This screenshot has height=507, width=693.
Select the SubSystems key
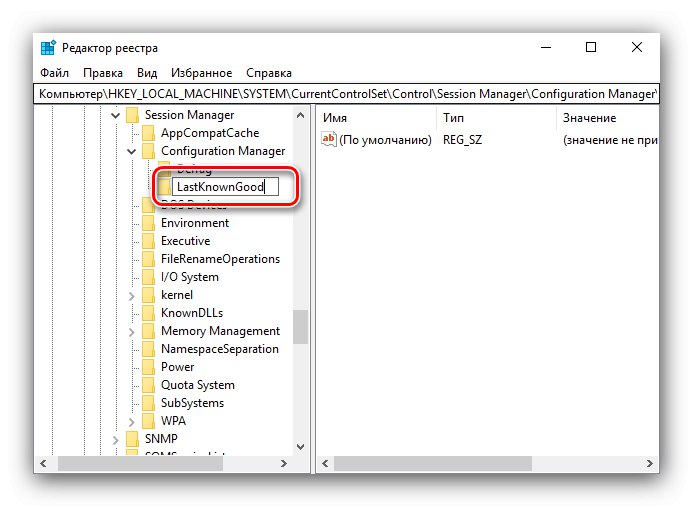pyautogui.click(x=192, y=404)
